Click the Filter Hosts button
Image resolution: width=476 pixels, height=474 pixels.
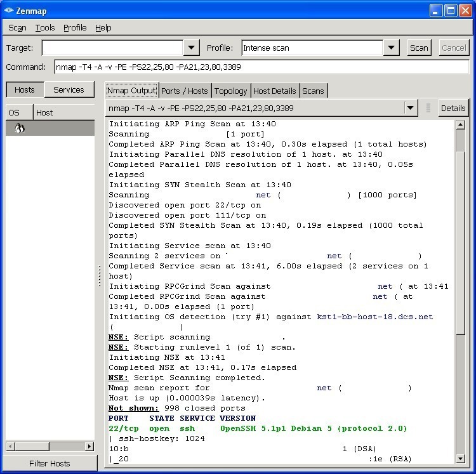coord(50,463)
